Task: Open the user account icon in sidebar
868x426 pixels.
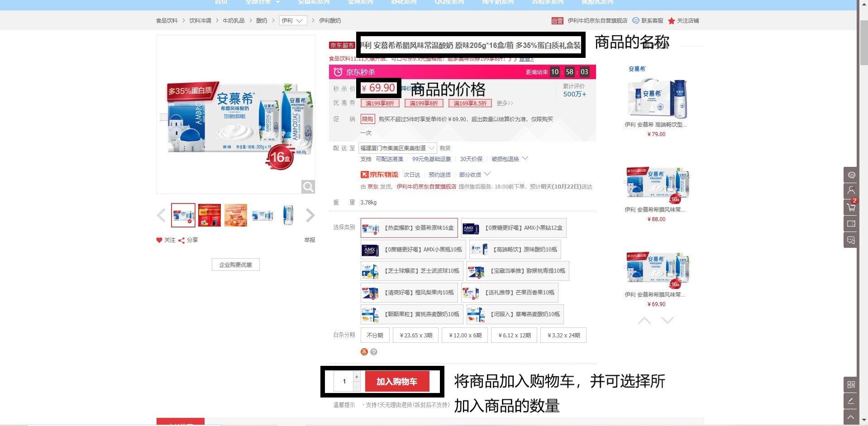Action: tap(851, 191)
